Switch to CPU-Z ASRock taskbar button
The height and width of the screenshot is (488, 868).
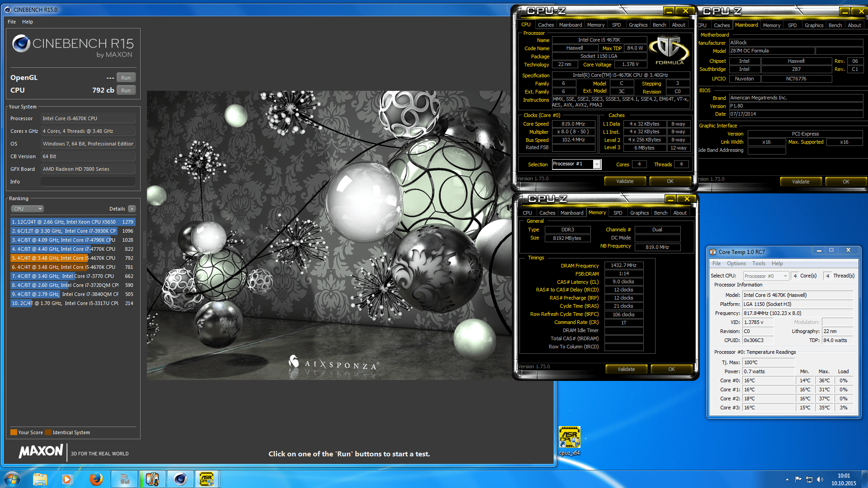207,479
